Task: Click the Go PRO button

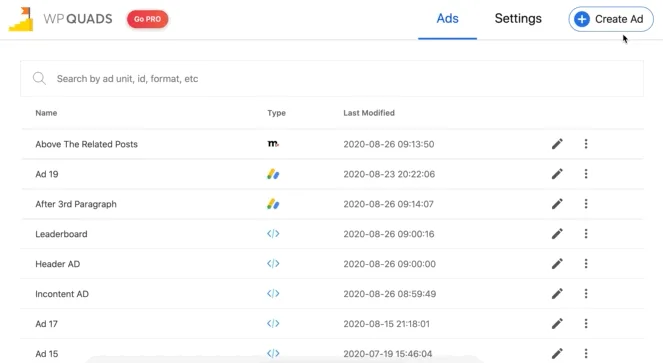Action: 148,19
